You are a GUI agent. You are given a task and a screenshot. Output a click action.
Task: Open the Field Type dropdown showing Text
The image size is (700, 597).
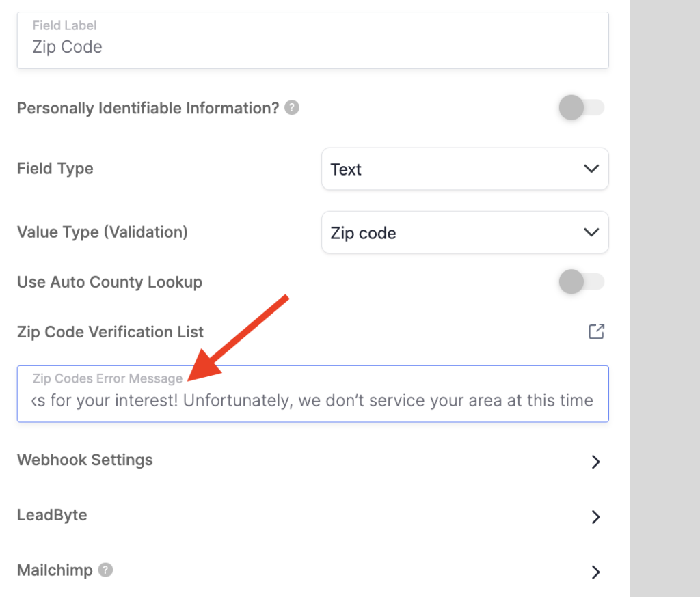click(464, 169)
